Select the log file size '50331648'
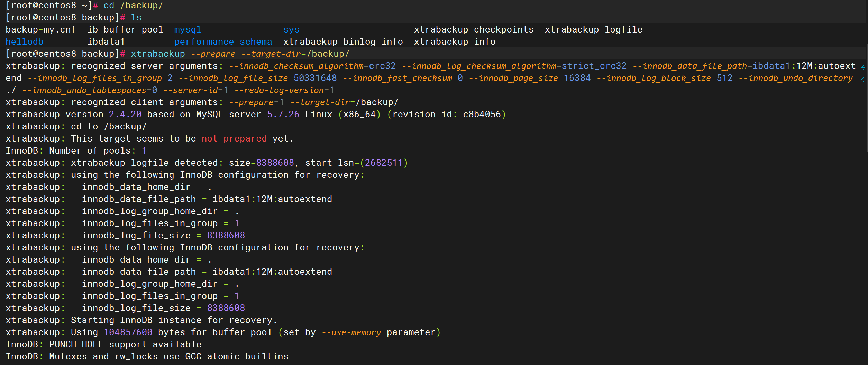868x365 pixels. [x=315, y=78]
